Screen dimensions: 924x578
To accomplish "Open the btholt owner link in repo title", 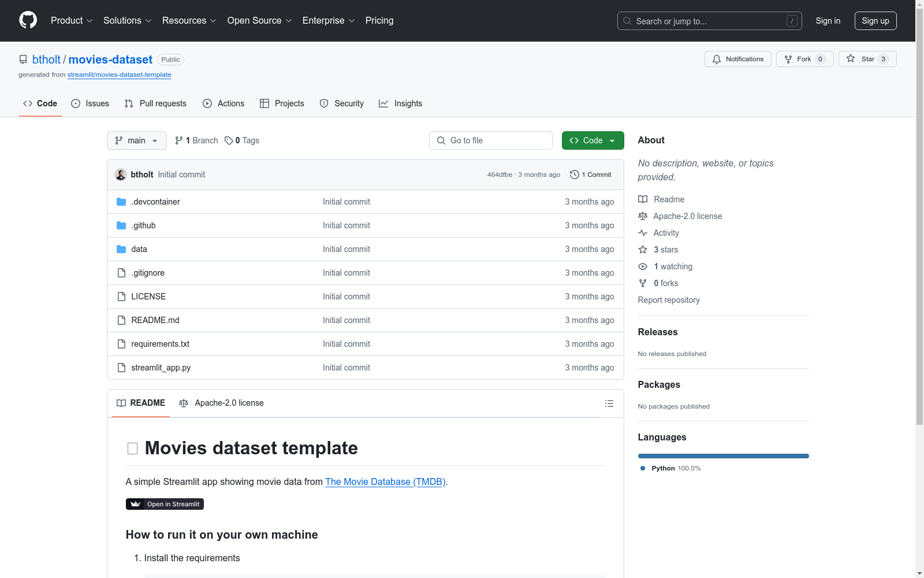I will tap(46, 60).
